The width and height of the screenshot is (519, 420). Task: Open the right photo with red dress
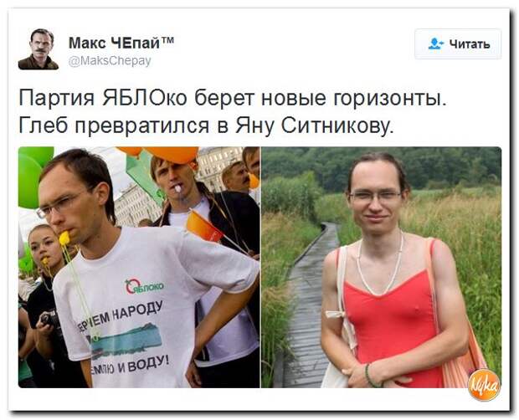(382, 267)
